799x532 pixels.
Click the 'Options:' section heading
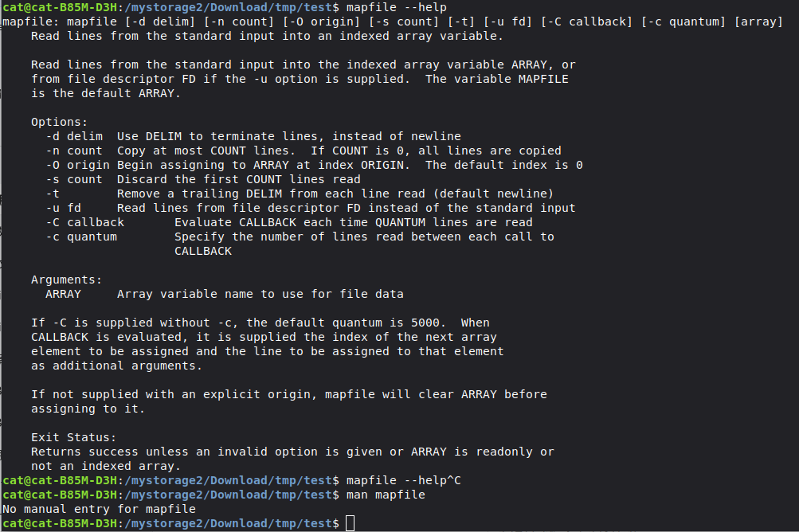tap(59, 122)
